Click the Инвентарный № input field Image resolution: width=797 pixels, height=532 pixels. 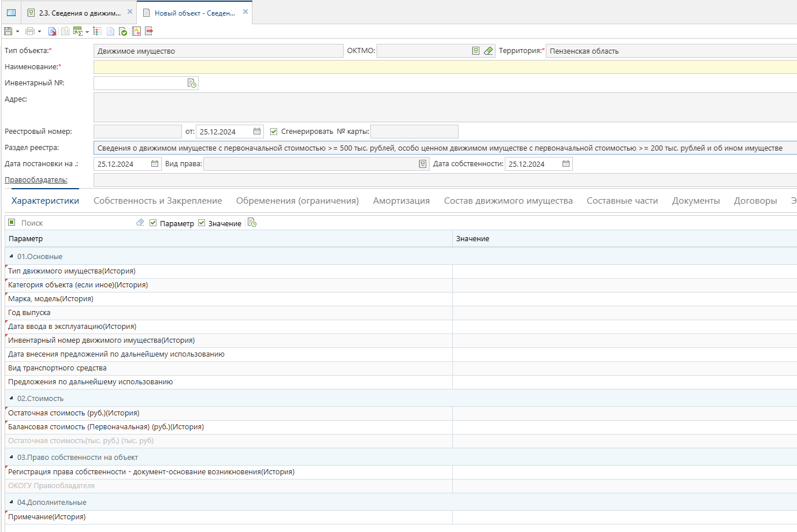[140, 83]
